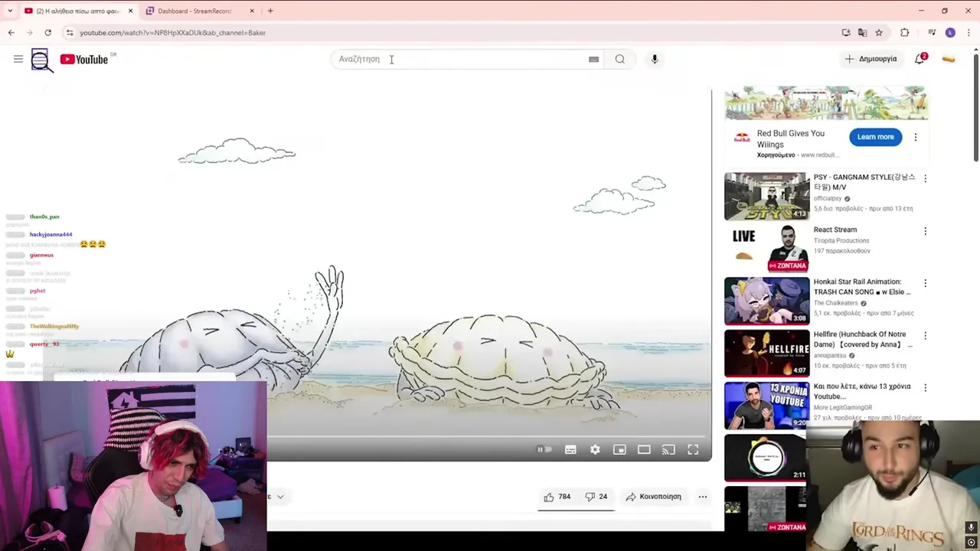Image resolution: width=980 pixels, height=551 pixels.
Task: Cast the video to a TV
Action: point(668,450)
